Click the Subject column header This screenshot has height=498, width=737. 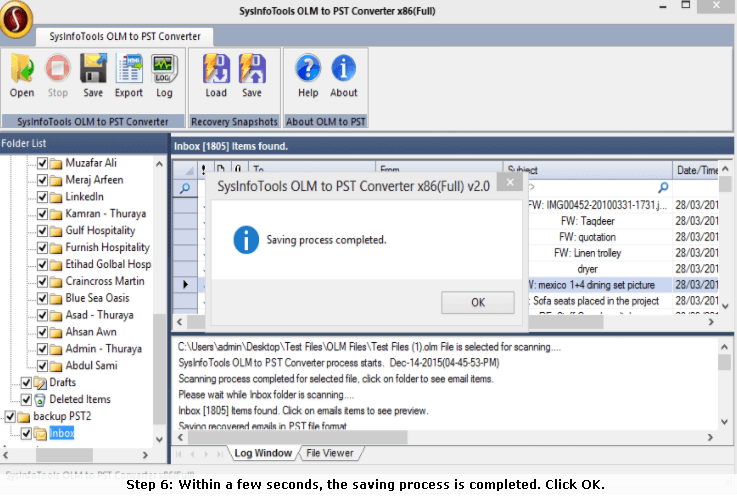[588, 170]
